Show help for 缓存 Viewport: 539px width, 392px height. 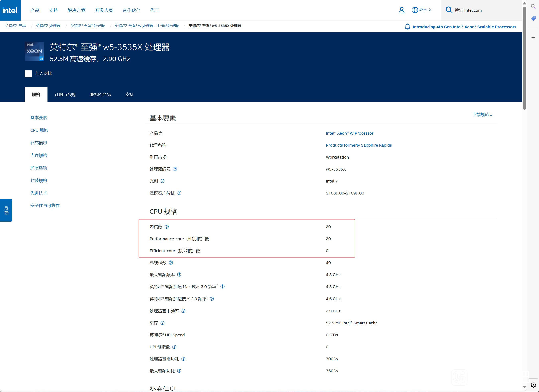163,323
